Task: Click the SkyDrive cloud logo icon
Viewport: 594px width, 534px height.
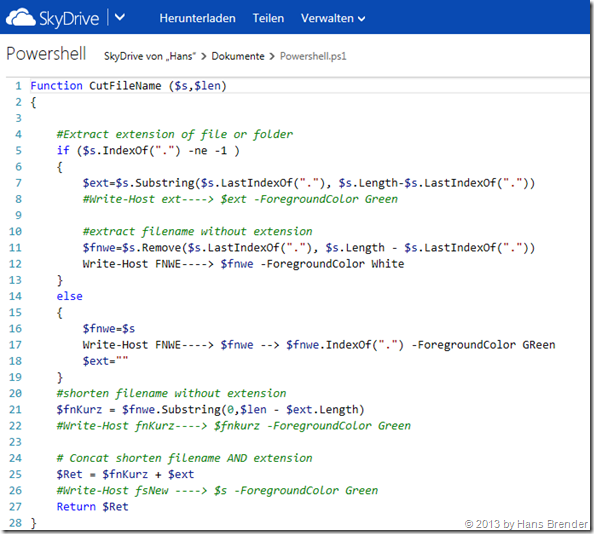Action: coord(21,18)
